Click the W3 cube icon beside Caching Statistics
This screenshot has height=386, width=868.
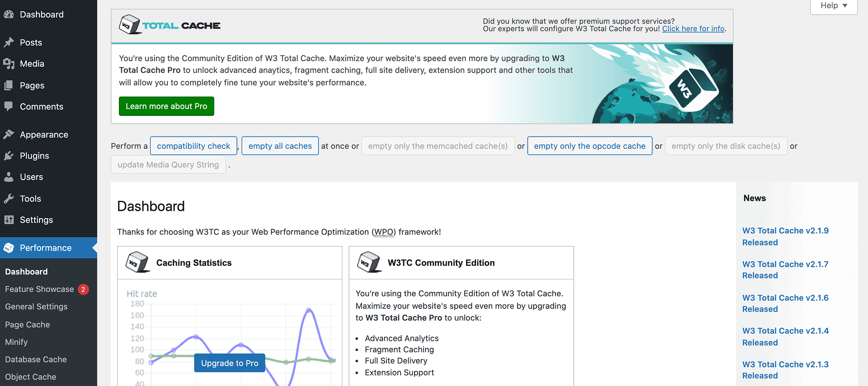click(x=138, y=262)
